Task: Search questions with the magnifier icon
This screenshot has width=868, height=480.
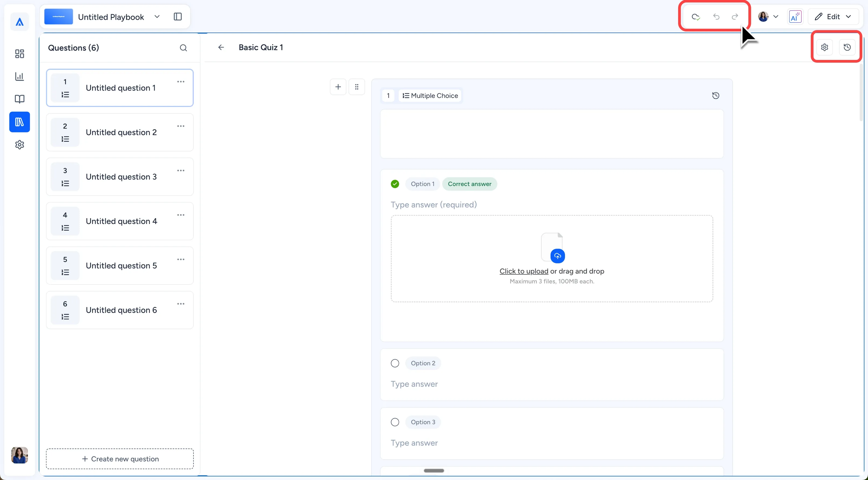Action: point(183,48)
